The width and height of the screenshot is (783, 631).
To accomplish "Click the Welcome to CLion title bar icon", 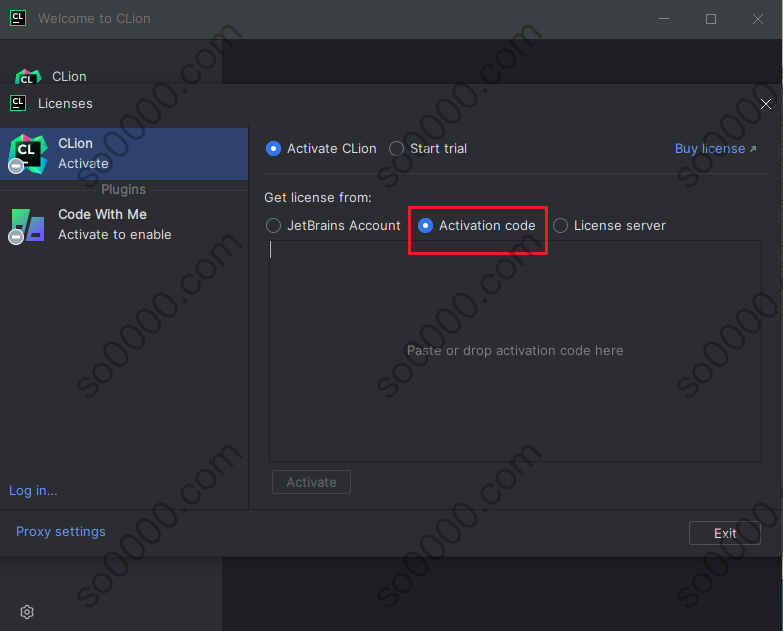I will click(x=18, y=18).
